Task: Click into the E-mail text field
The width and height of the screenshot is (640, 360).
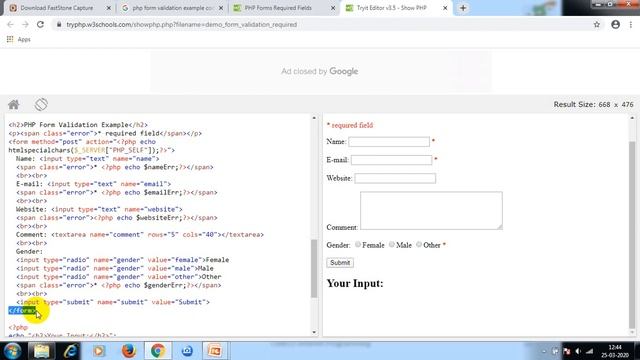Action: pos(391,160)
